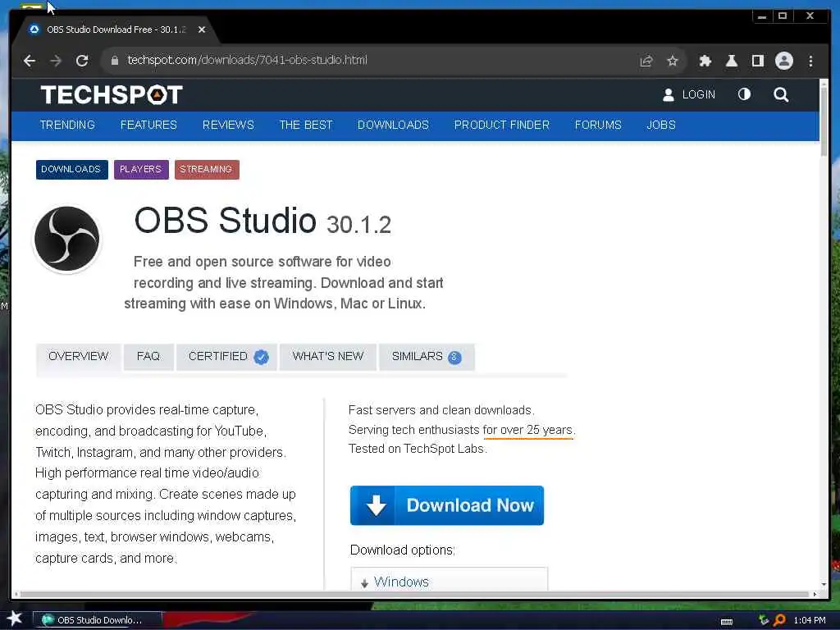
Task: Select the WHAT'S NEW tab
Action: pos(328,357)
